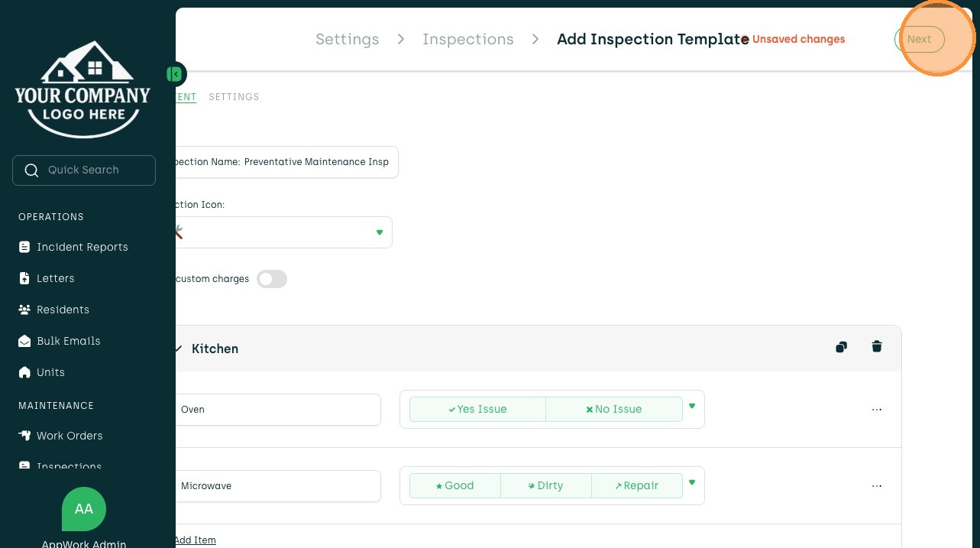This screenshot has width=980, height=548.
Task: Switch to the Settings tab
Action: point(234,97)
